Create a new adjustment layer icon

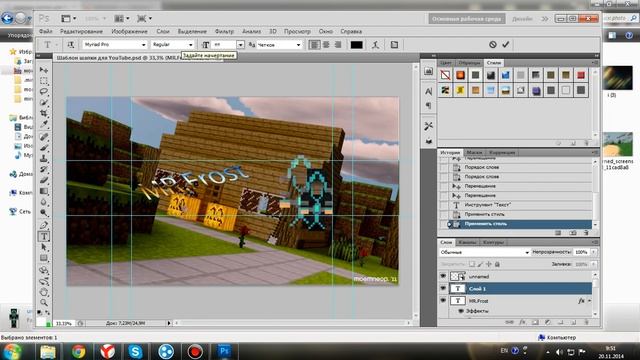548,322
